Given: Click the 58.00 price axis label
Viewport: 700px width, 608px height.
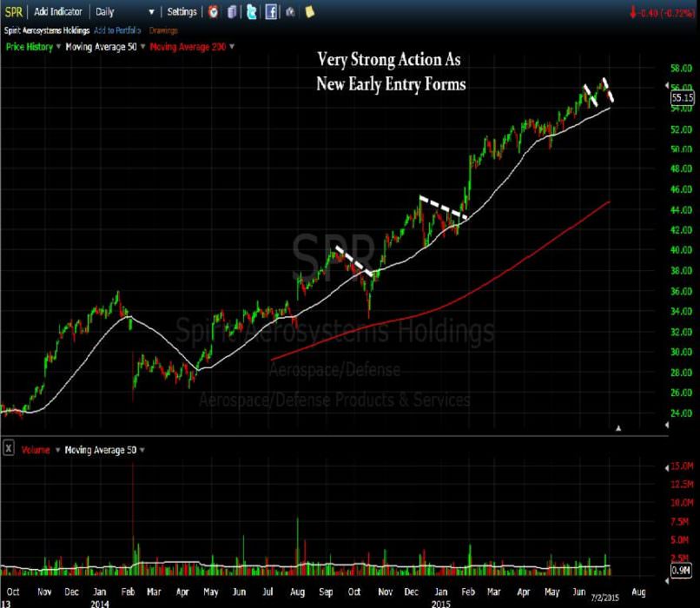Looking at the screenshot, I should 681,69.
